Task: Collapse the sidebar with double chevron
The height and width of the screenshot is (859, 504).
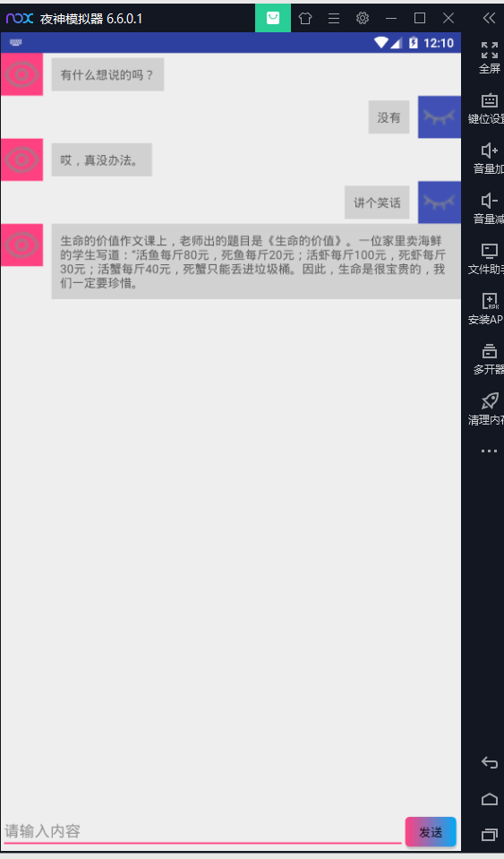Action: pos(489,18)
